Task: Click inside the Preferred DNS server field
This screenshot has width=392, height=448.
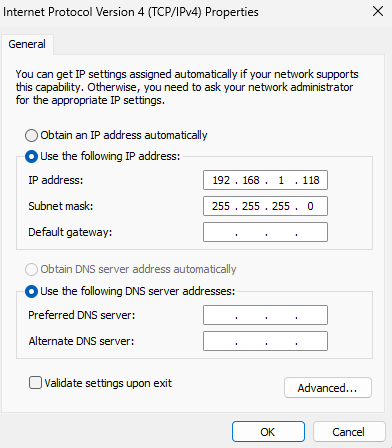Action: [265, 315]
